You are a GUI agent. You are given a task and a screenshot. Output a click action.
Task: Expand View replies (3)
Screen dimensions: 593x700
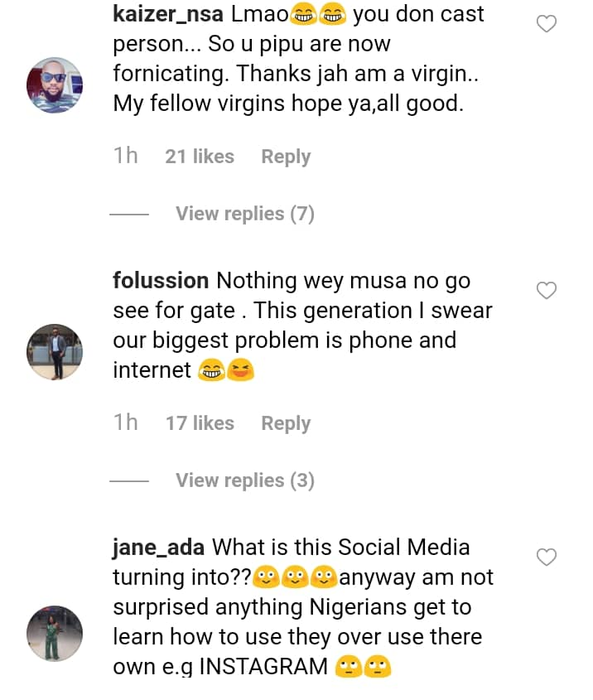coord(245,480)
